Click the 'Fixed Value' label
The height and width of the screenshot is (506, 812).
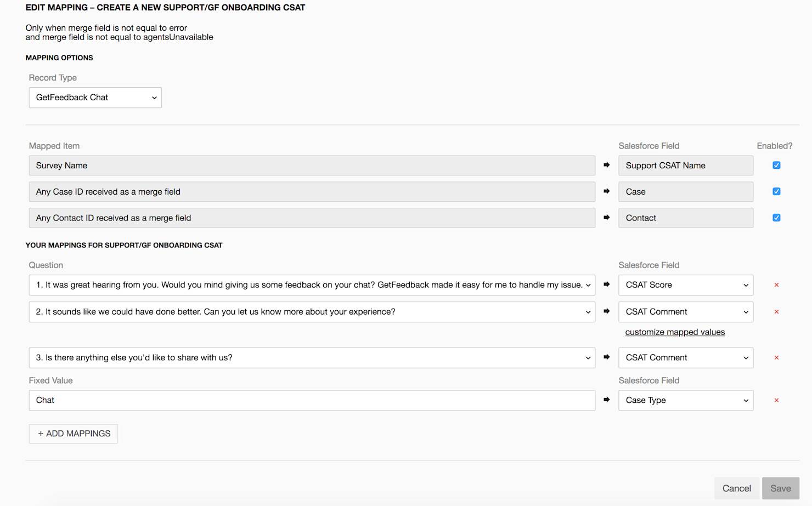click(50, 380)
